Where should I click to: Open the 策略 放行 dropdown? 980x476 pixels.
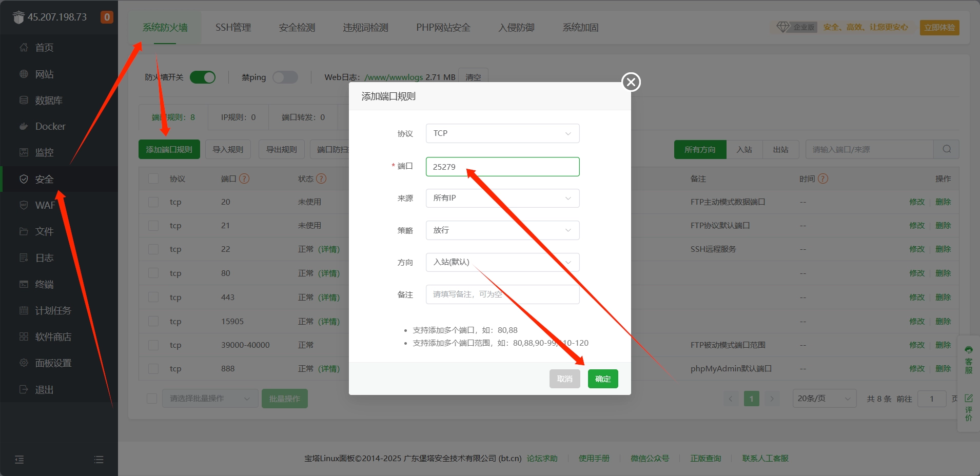click(x=503, y=230)
